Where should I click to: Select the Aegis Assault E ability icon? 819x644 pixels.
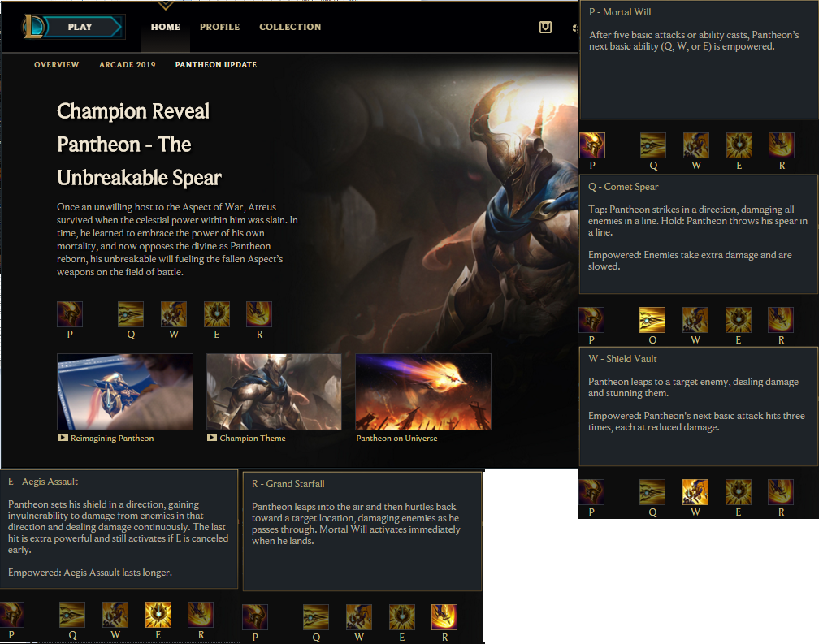[x=217, y=314]
